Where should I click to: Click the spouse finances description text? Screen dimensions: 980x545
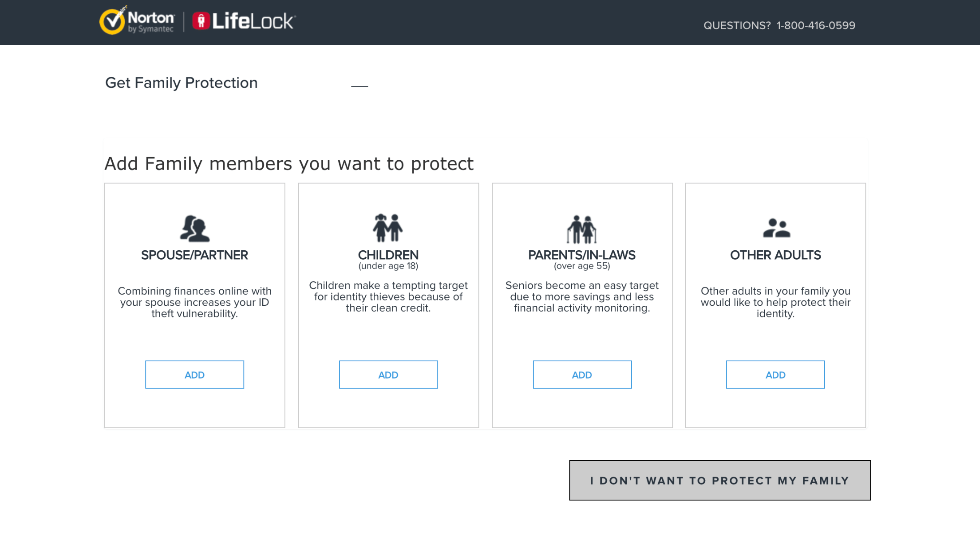(194, 302)
